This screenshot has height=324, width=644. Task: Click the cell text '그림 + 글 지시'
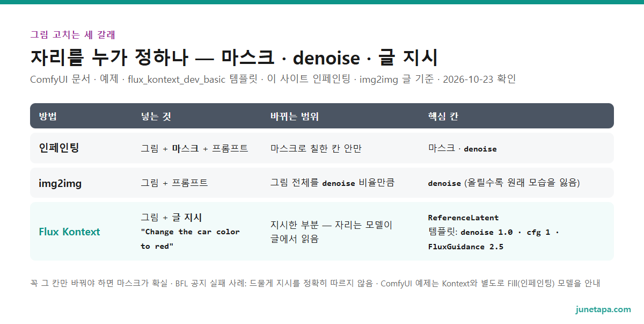[171, 218]
